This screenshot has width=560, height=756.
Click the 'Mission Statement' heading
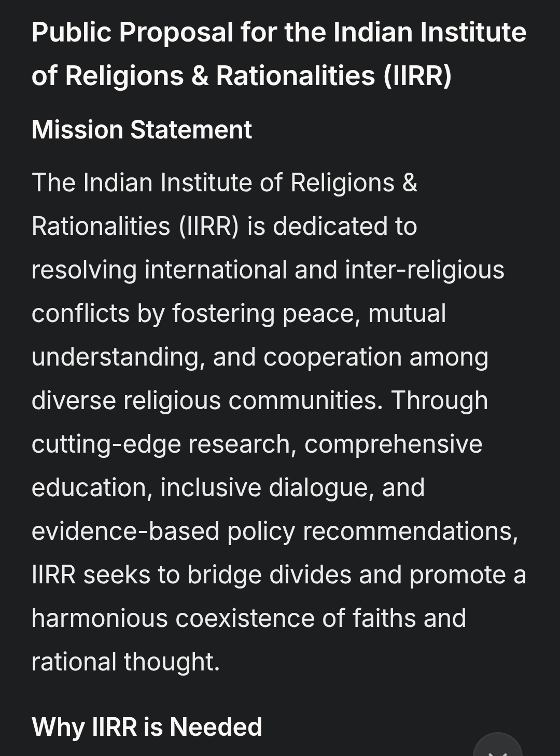142,130
